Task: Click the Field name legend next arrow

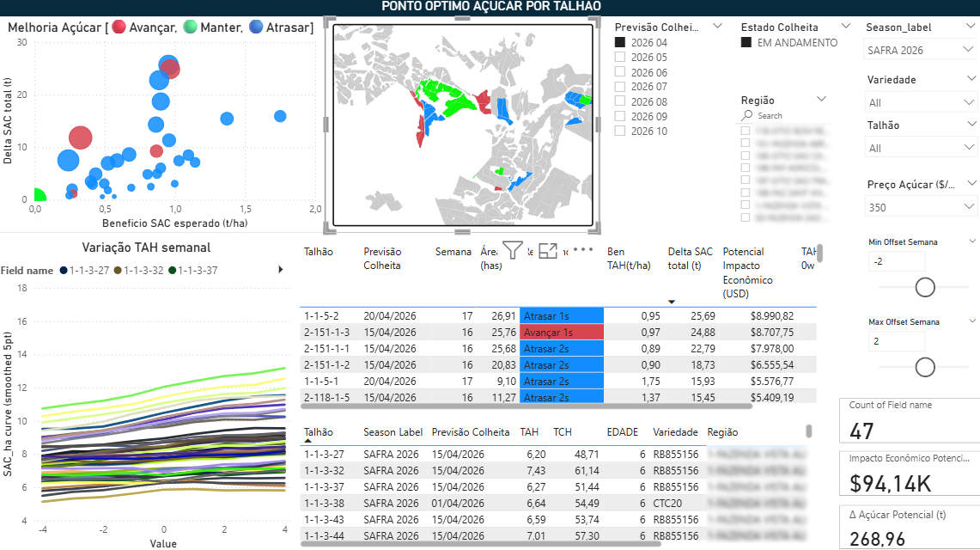Action: [x=280, y=270]
